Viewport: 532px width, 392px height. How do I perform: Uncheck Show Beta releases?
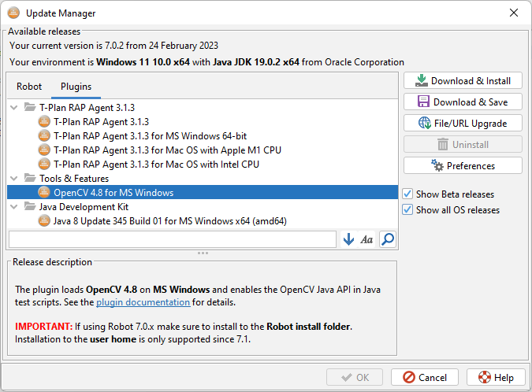[407, 194]
